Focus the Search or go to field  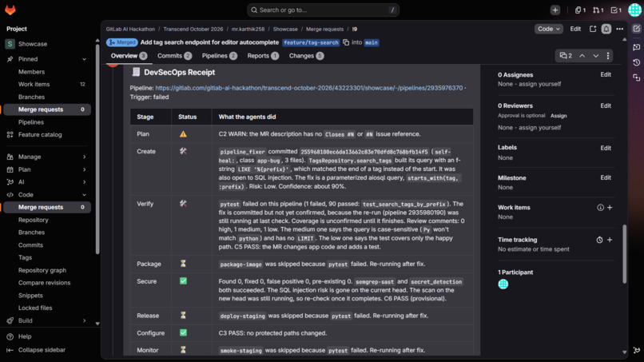323,10
